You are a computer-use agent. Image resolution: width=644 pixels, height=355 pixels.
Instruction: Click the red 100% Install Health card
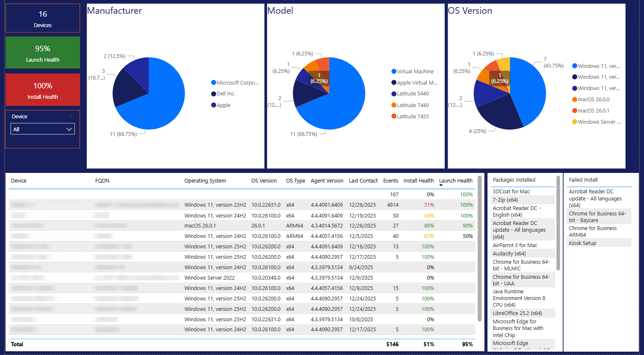[x=43, y=90]
